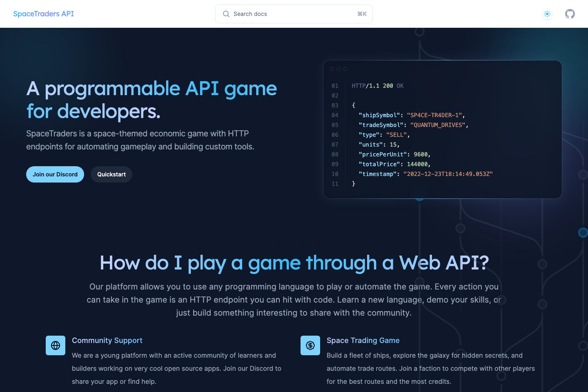Navigate home via the SpaceTraders API logo
Viewport: 588px width, 392px height.
tap(43, 14)
